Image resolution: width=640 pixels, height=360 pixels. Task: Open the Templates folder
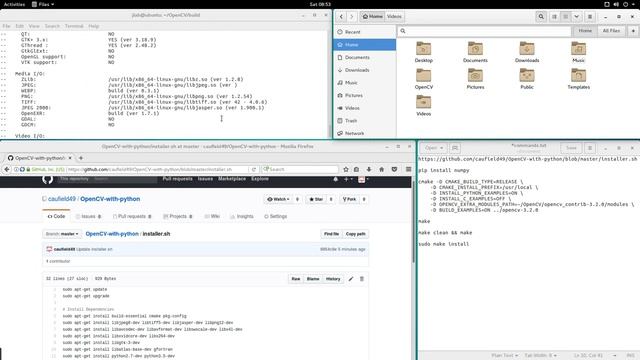point(578,79)
